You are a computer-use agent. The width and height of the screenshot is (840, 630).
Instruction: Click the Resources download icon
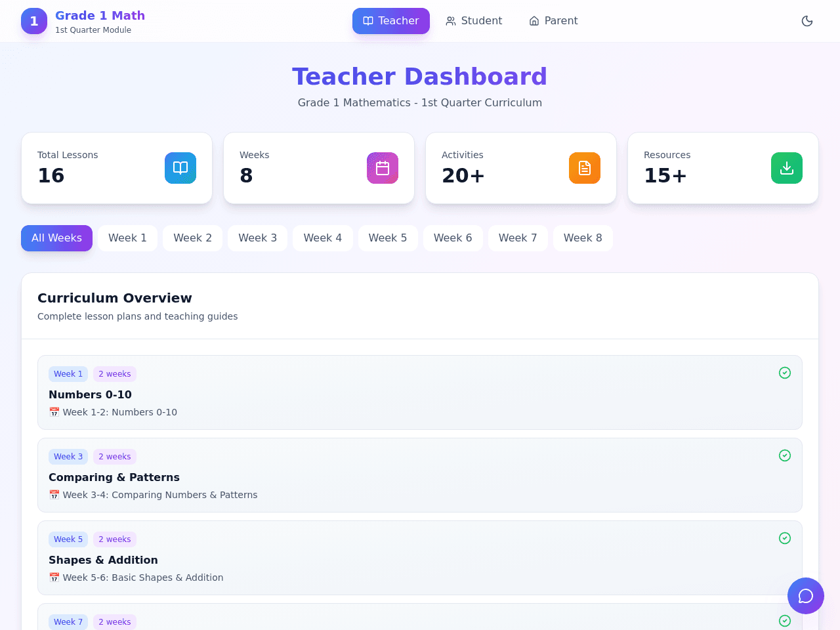pyautogui.click(x=787, y=168)
